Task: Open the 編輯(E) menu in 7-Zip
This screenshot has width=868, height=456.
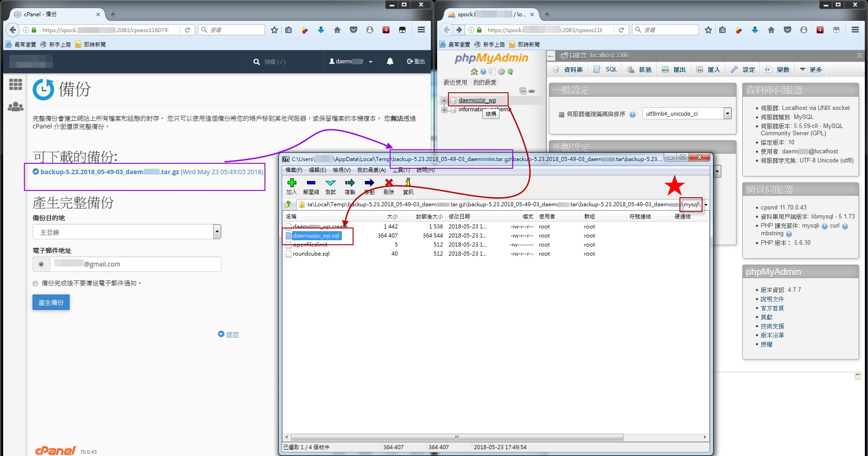Action: 317,170
